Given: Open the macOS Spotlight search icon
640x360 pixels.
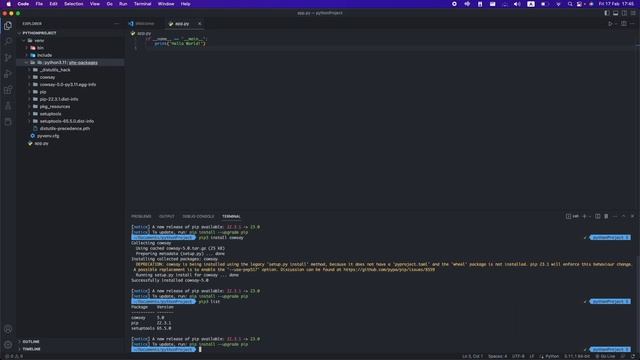Looking at the screenshot, I should pos(570,4).
